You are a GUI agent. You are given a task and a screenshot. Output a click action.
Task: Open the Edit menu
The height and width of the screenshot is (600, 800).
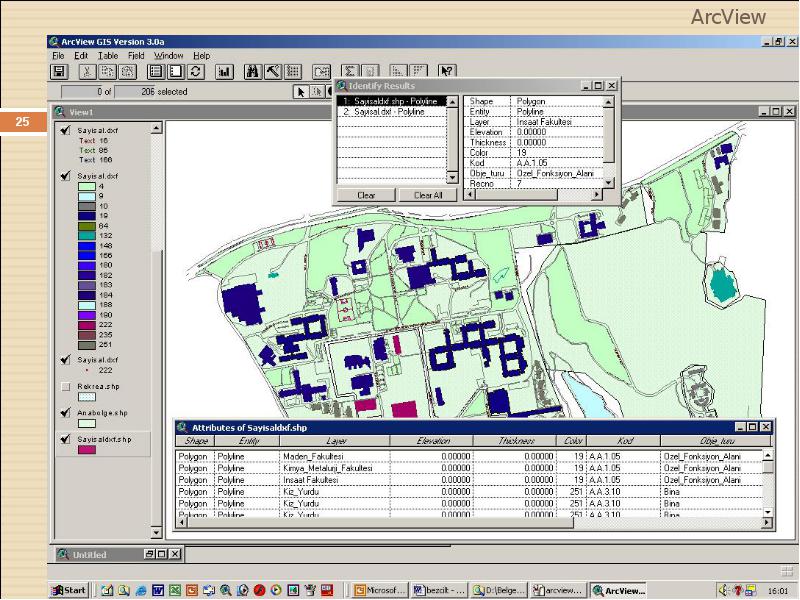tap(81, 56)
